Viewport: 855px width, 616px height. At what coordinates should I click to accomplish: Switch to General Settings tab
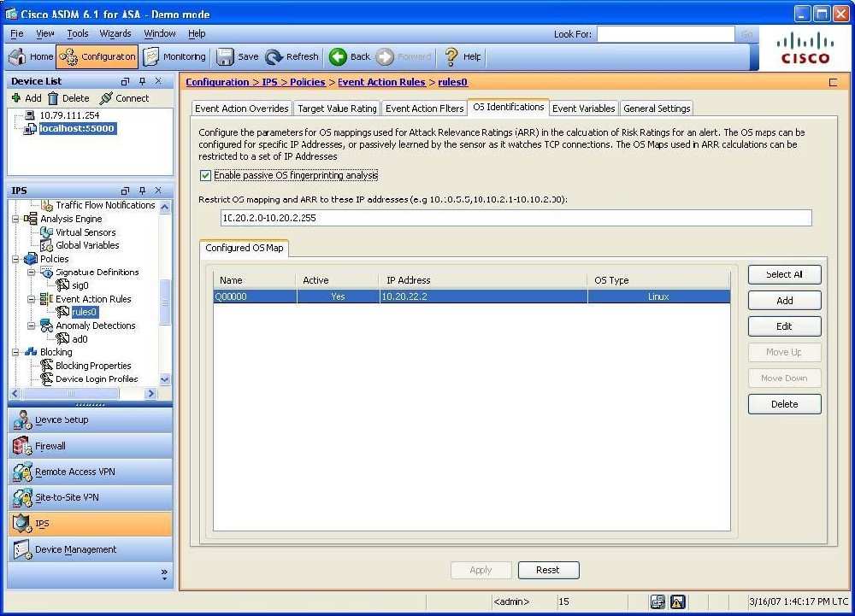tap(657, 109)
